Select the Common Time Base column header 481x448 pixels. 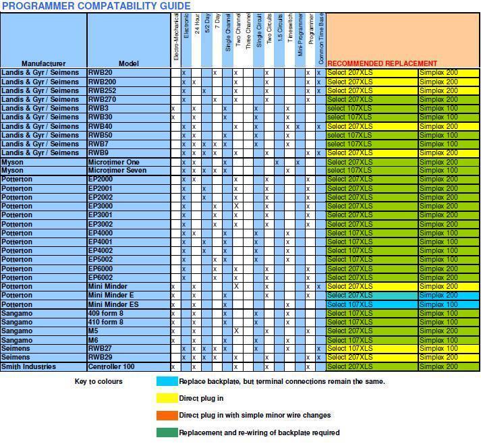tap(320, 37)
